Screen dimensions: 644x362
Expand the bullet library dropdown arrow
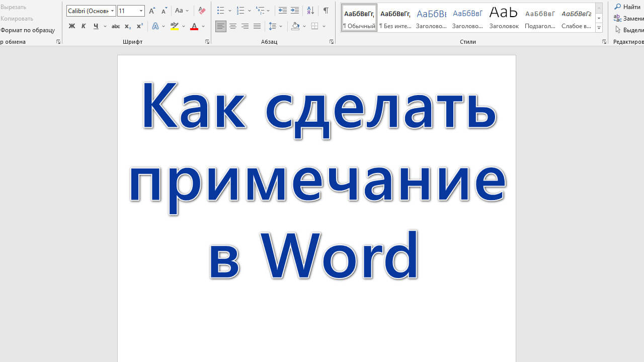pyautogui.click(x=229, y=11)
